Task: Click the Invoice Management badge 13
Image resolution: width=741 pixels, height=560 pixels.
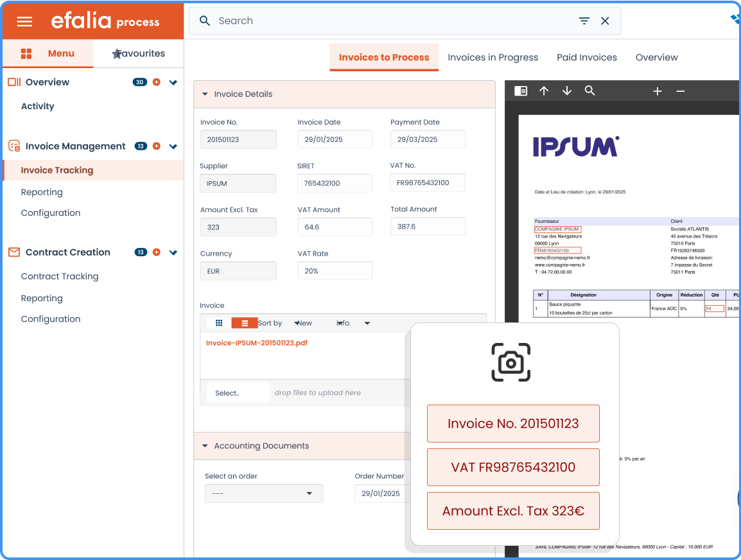Action: [x=141, y=146]
